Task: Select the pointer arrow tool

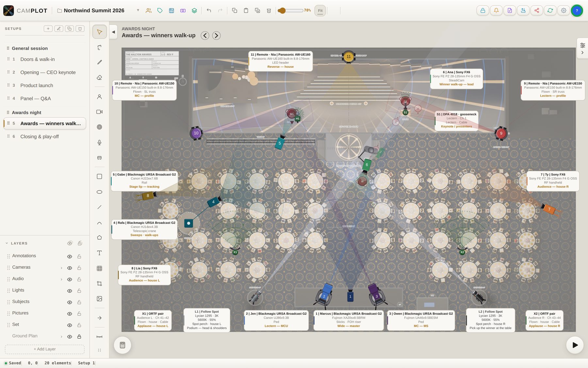Action: [100, 32]
